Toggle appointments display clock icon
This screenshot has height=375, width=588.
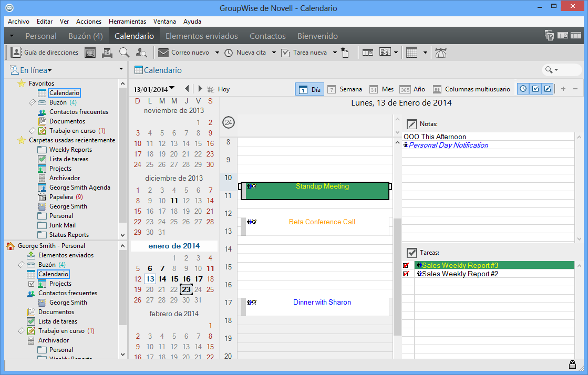pos(523,89)
